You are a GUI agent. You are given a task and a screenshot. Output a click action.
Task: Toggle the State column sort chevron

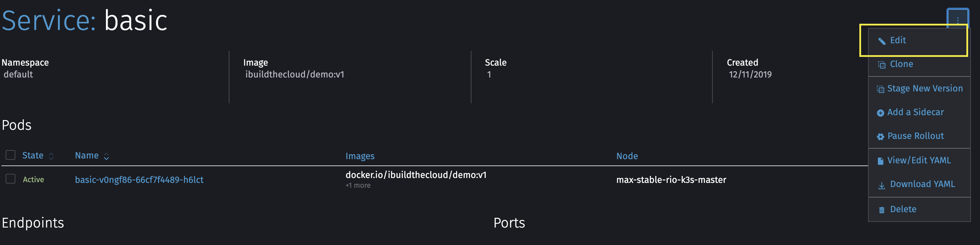coord(51,156)
